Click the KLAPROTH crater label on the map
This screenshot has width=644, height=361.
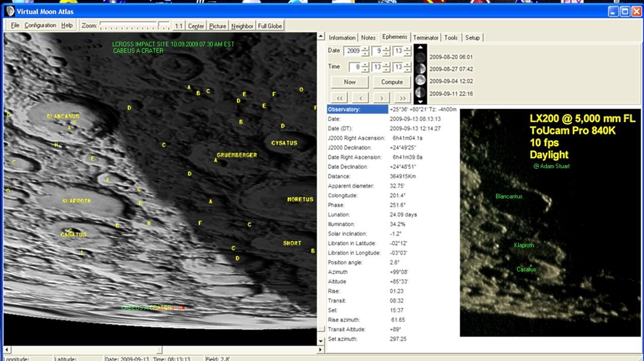point(77,200)
